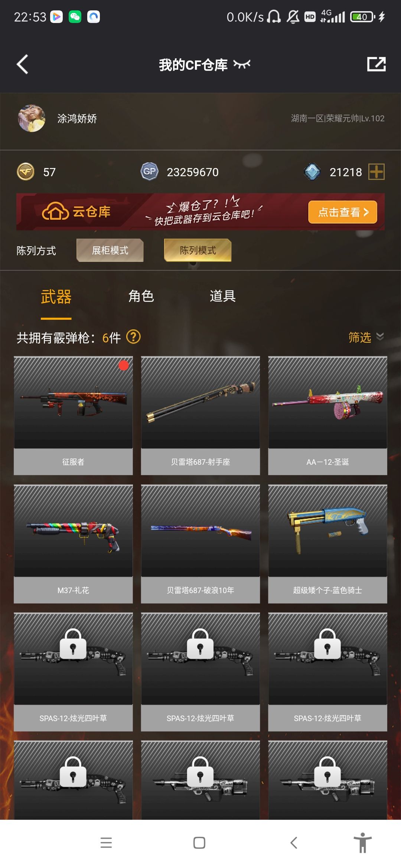Switch to 陈列模式 display mode

click(x=198, y=250)
